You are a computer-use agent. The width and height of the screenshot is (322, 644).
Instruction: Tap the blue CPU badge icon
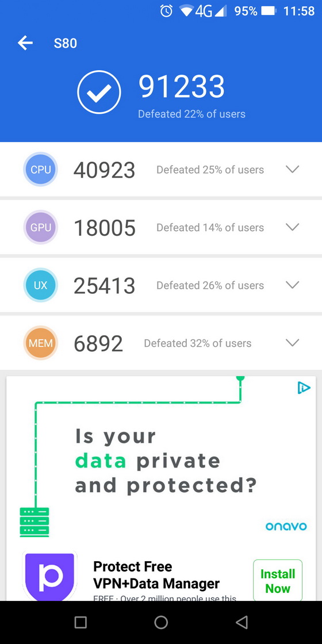(40, 169)
